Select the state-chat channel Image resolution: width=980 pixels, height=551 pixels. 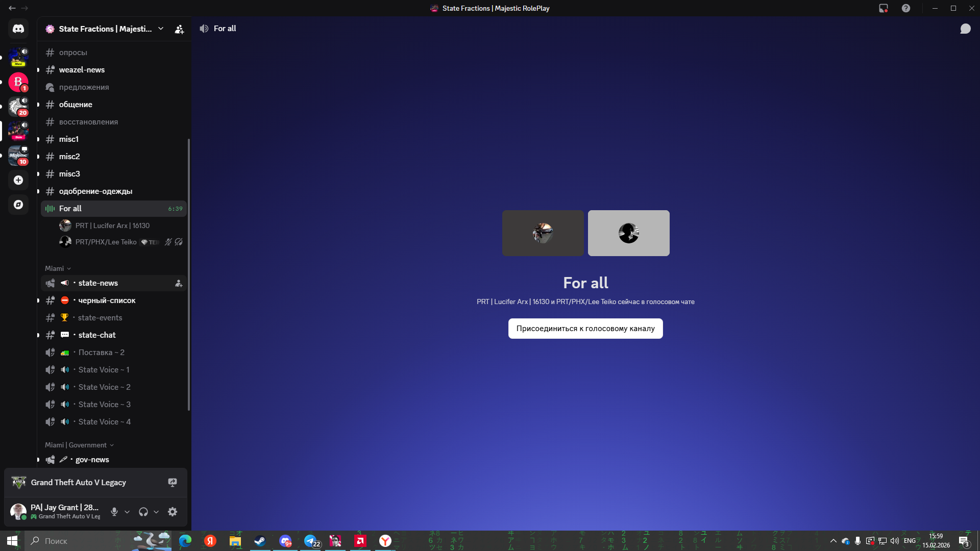click(x=97, y=335)
